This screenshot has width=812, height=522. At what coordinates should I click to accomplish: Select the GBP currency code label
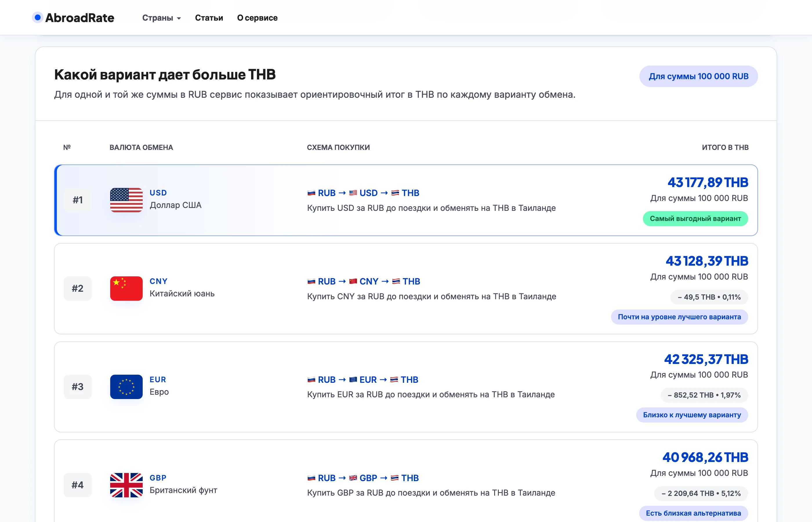tap(158, 478)
